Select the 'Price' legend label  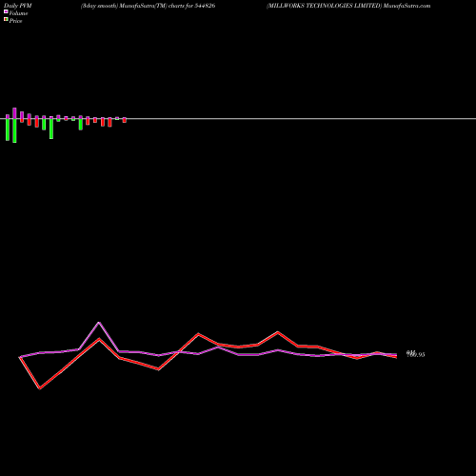point(15,21)
